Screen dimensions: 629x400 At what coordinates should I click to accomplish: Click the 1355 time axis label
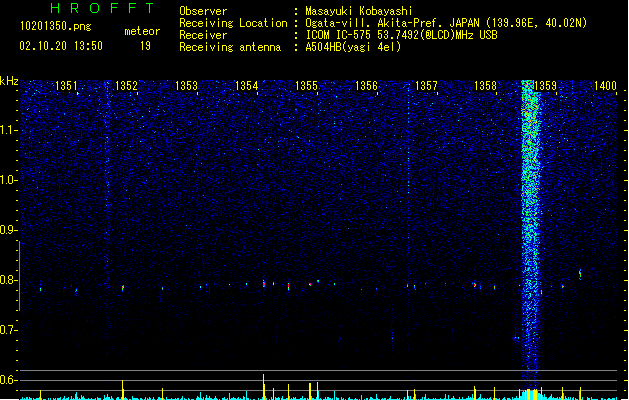click(x=306, y=86)
